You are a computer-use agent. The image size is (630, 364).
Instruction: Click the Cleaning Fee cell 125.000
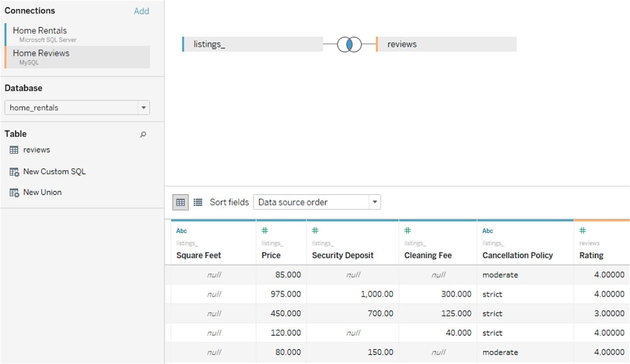(x=438, y=314)
